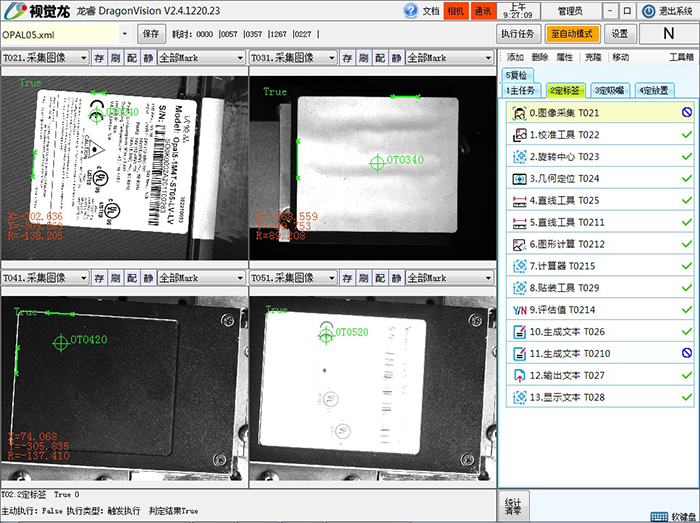Select the 直线工具 T025 icon

[x=519, y=201]
